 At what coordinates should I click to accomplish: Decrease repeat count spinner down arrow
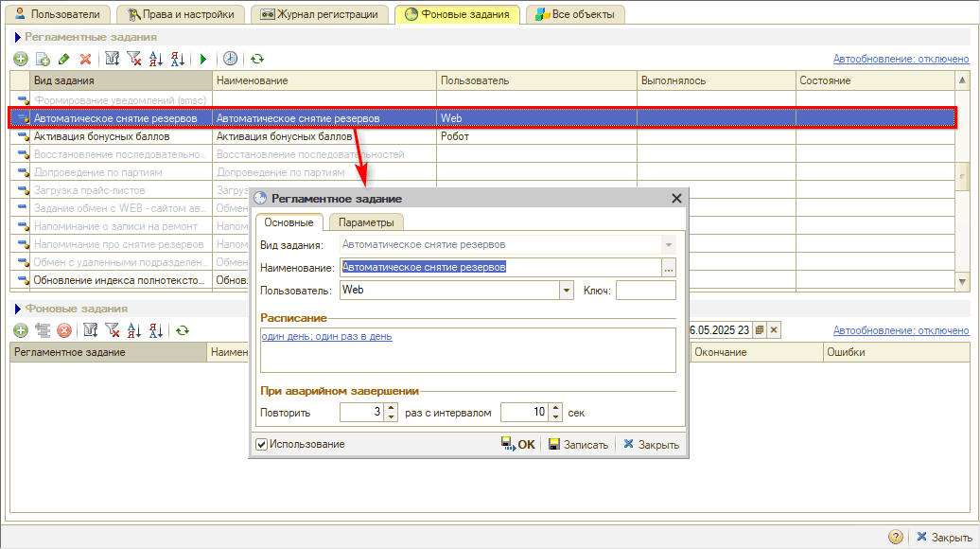tap(392, 416)
